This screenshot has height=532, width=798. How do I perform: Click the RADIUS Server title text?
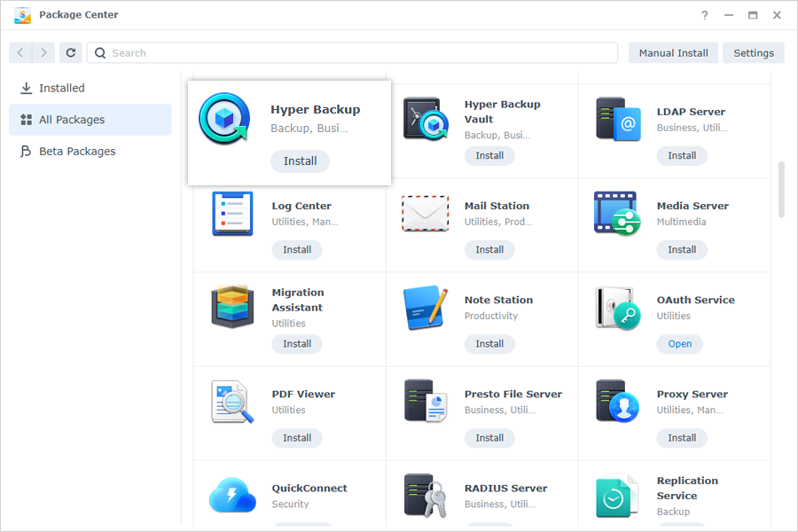506,489
